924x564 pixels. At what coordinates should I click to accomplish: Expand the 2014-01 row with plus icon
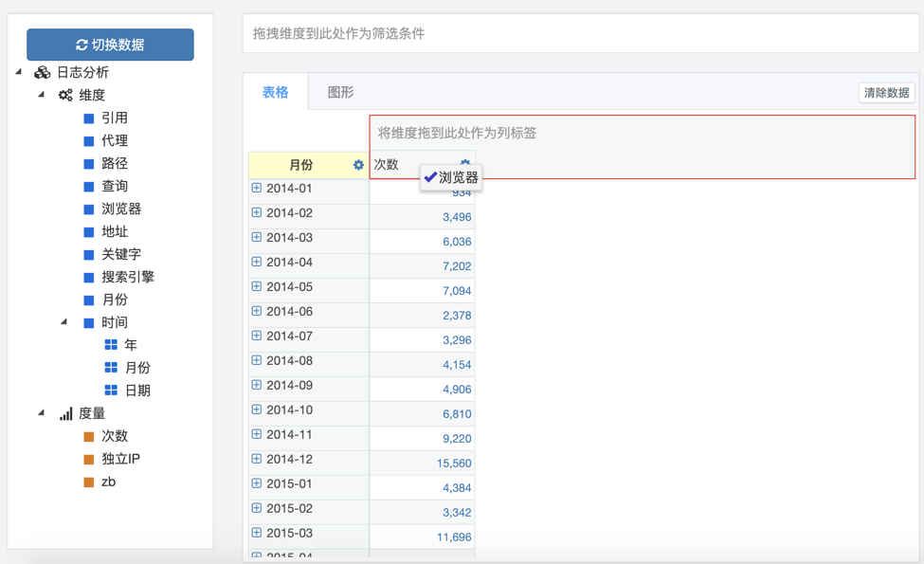click(257, 189)
